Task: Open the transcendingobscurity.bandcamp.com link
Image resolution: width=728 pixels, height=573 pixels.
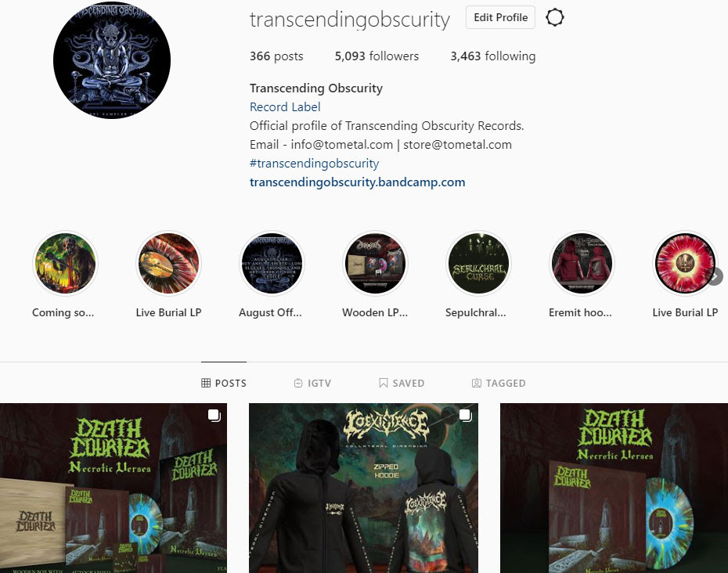Action: tap(357, 182)
